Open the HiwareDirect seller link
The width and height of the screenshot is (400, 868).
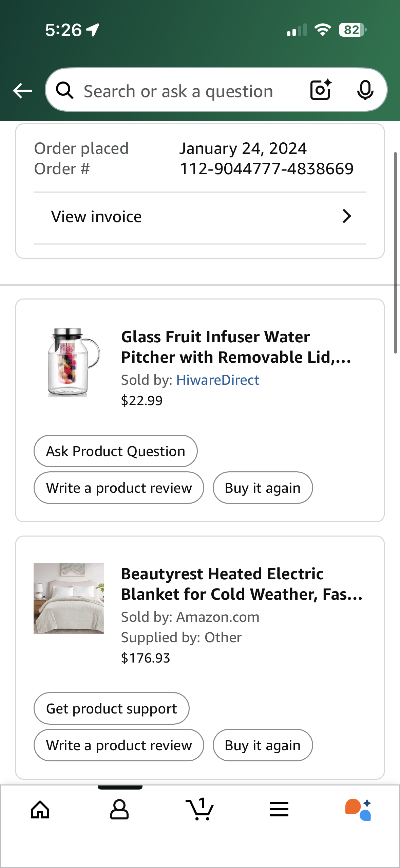[x=218, y=380]
